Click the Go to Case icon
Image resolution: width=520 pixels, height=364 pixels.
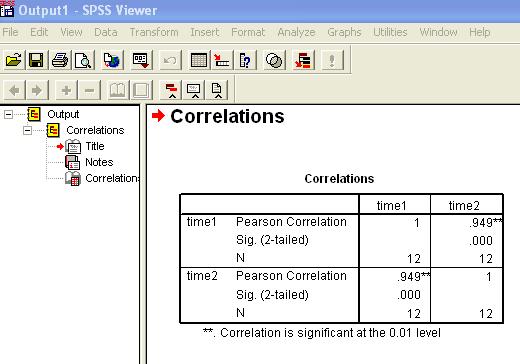pyautogui.click(x=222, y=60)
